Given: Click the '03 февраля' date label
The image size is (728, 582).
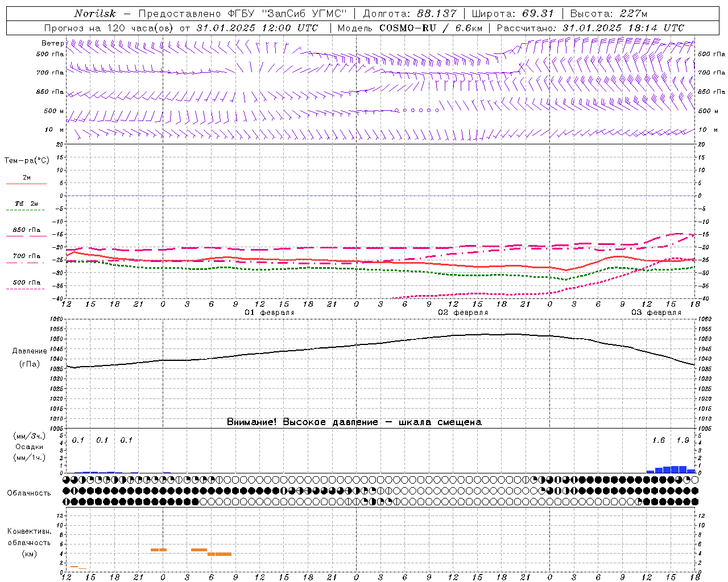Looking at the screenshot, I should click(656, 313).
